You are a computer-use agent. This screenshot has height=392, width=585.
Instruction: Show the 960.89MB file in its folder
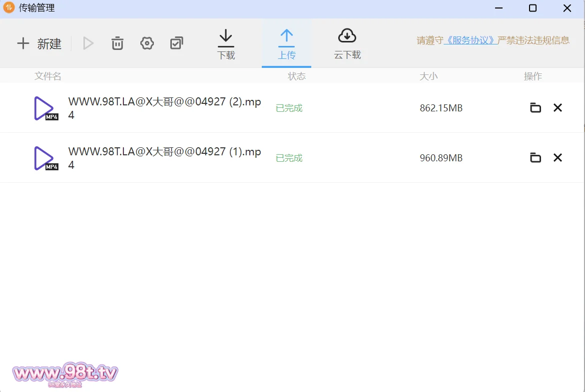pyautogui.click(x=535, y=158)
